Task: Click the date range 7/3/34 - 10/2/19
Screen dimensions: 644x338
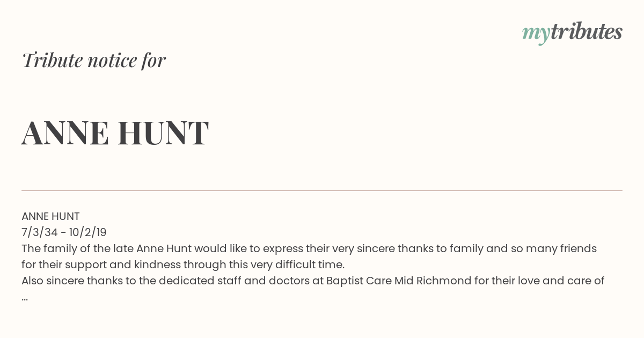Action: 64,232
